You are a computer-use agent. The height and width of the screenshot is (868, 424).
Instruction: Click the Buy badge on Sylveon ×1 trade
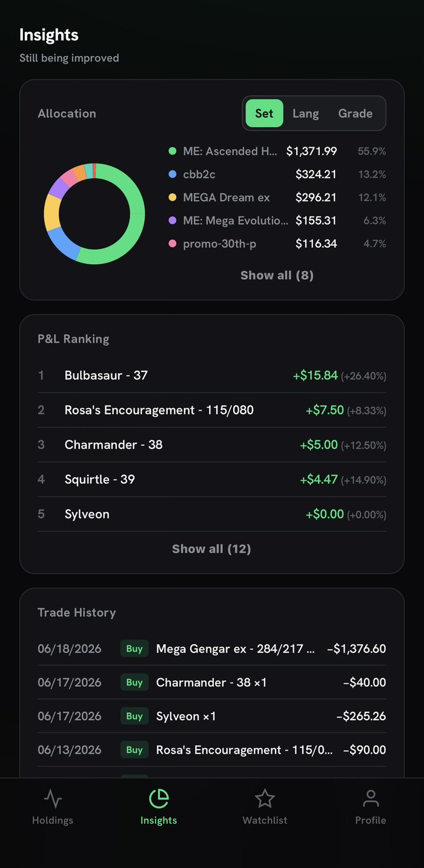(x=134, y=716)
